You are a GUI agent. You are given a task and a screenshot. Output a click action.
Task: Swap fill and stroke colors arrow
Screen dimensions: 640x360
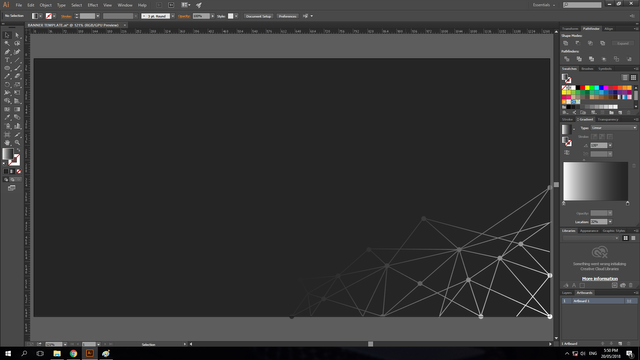coord(18,151)
